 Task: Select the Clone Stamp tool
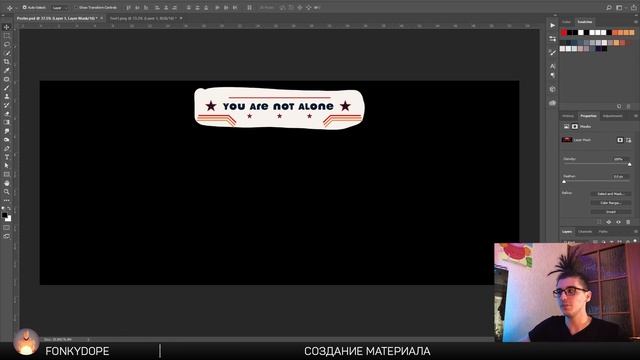pyautogui.click(x=7, y=96)
